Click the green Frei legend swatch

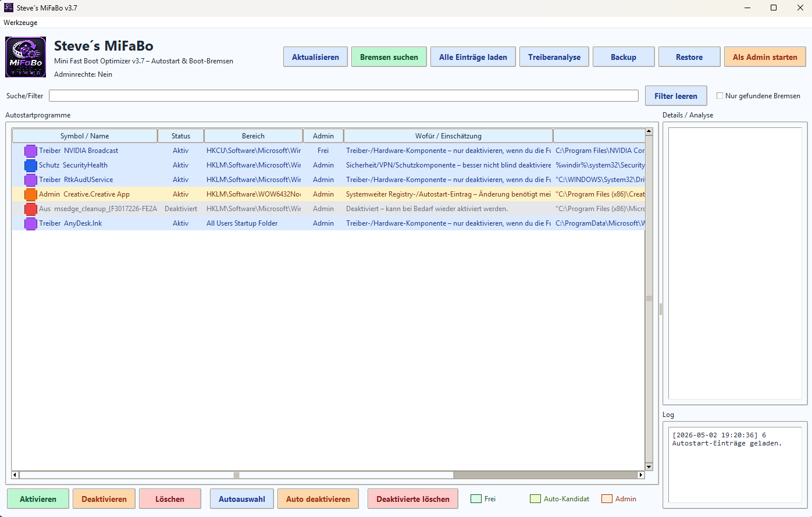476,499
